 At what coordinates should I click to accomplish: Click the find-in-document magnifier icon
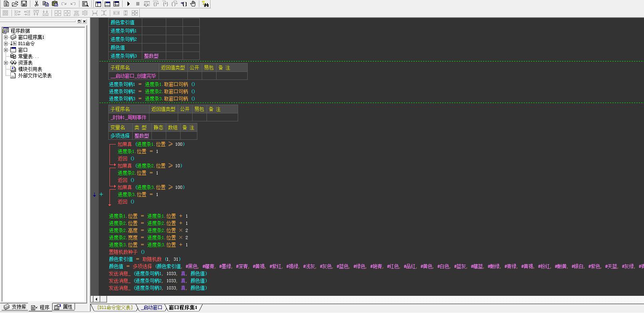(x=85, y=4)
